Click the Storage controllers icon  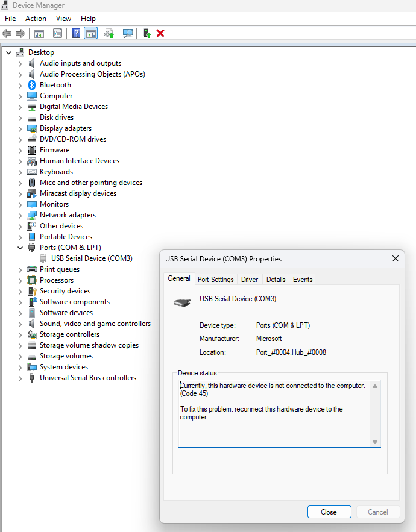32,334
